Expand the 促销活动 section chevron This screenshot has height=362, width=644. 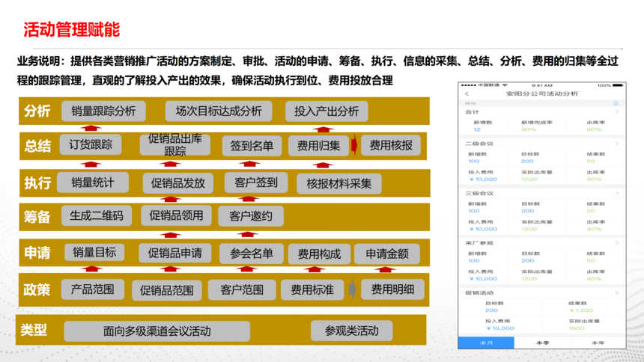coord(616,292)
